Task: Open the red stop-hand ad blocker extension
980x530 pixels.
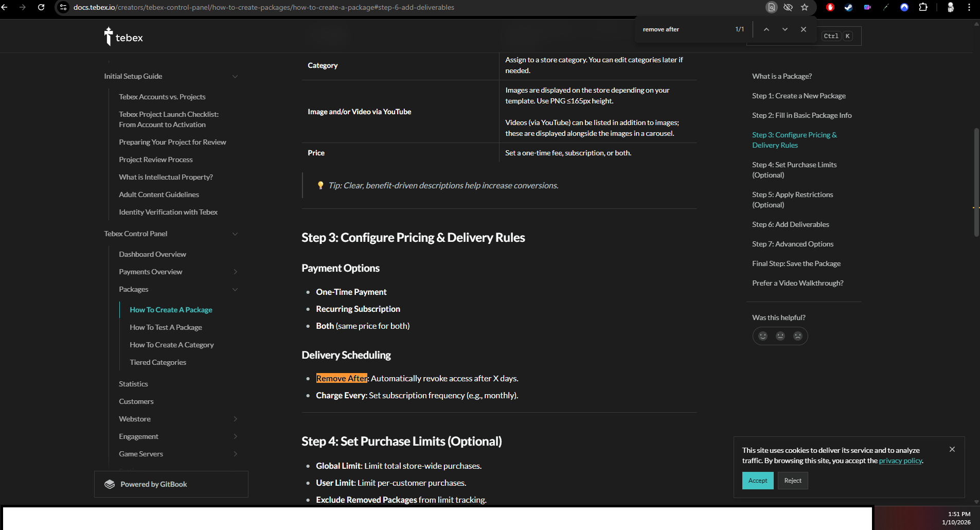Action: pos(830,7)
